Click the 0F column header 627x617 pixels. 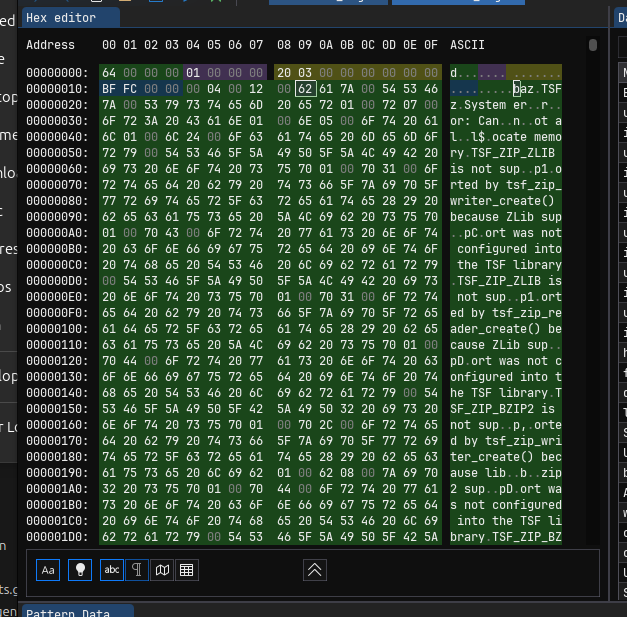pos(431,45)
